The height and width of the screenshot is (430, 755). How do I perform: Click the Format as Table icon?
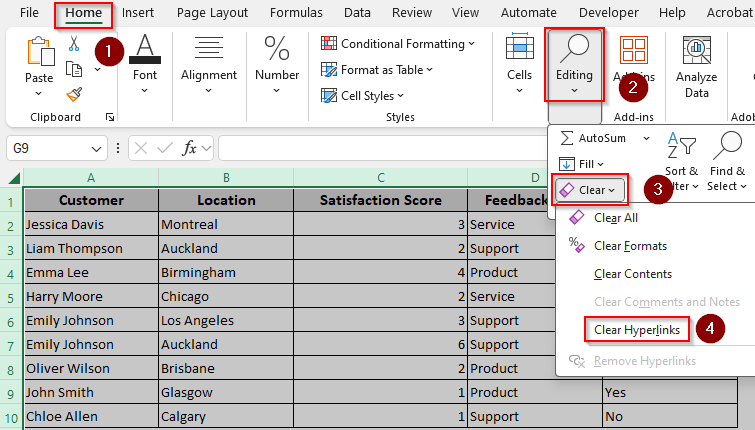[x=329, y=70]
